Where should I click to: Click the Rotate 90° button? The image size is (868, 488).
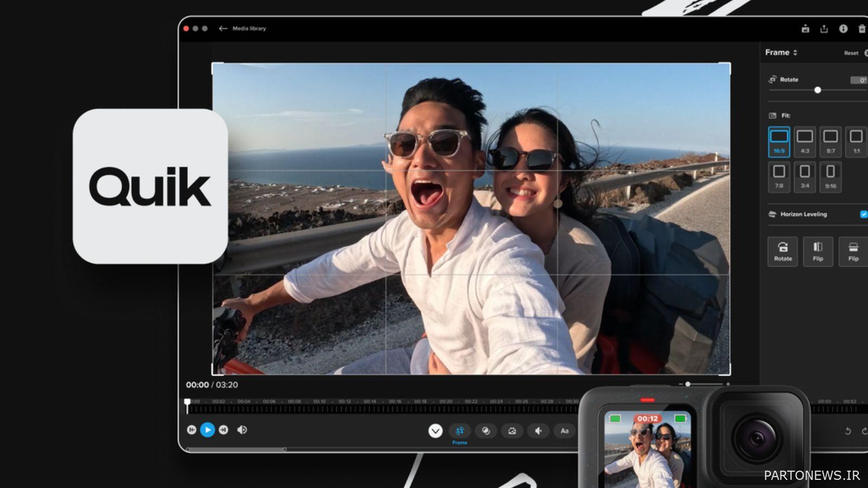(x=783, y=252)
